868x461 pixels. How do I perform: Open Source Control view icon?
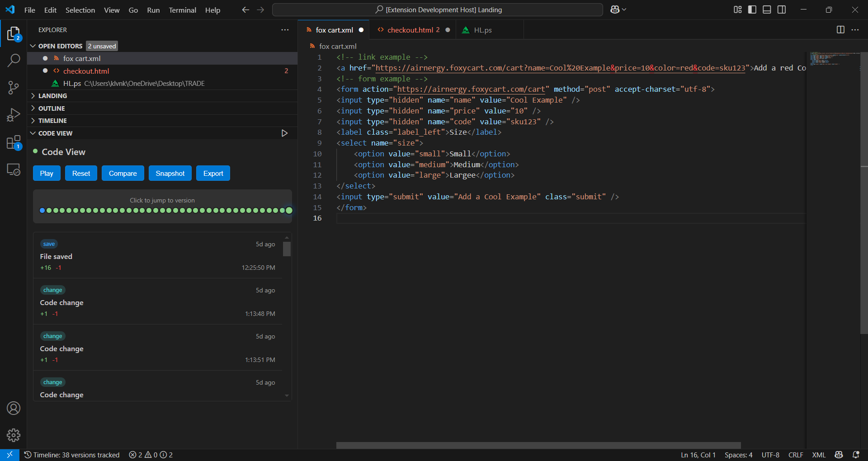pyautogui.click(x=14, y=88)
